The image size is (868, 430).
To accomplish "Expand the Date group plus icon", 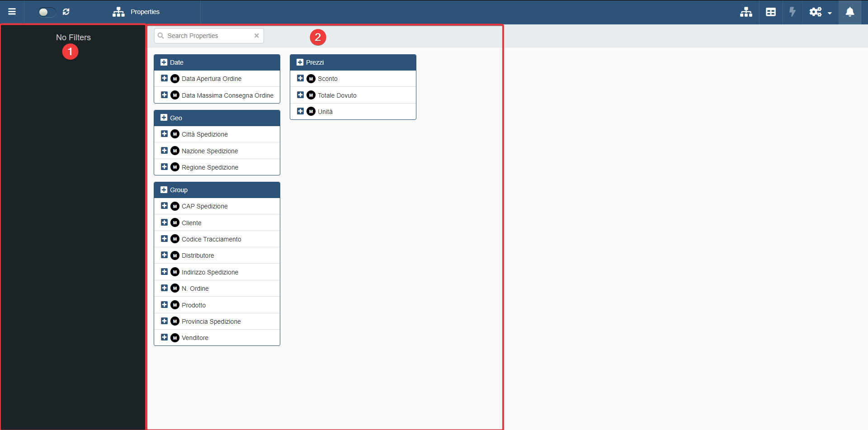I will click(164, 62).
